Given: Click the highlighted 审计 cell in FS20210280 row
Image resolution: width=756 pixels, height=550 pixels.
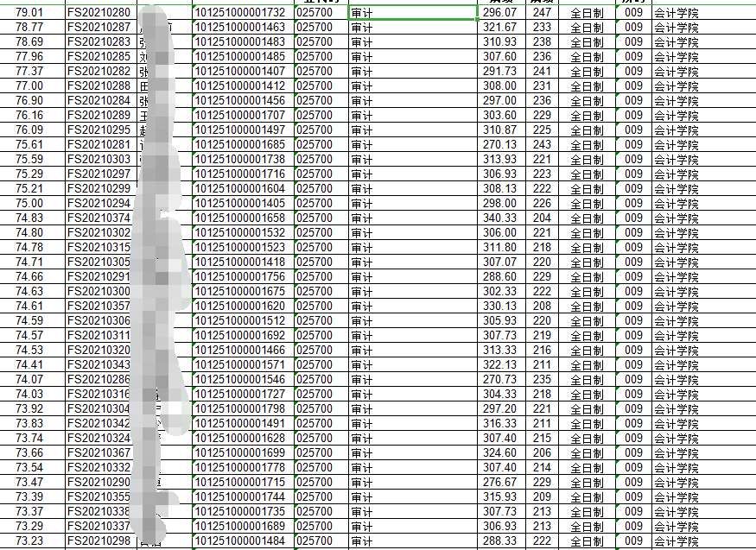Looking at the screenshot, I should (412, 13).
